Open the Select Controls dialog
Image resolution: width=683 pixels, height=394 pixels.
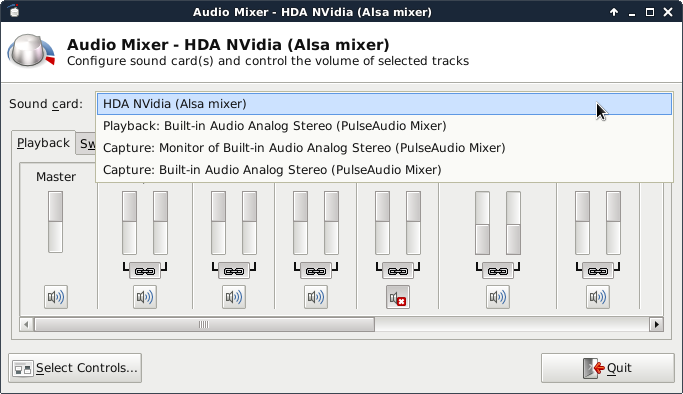(x=75, y=368)
